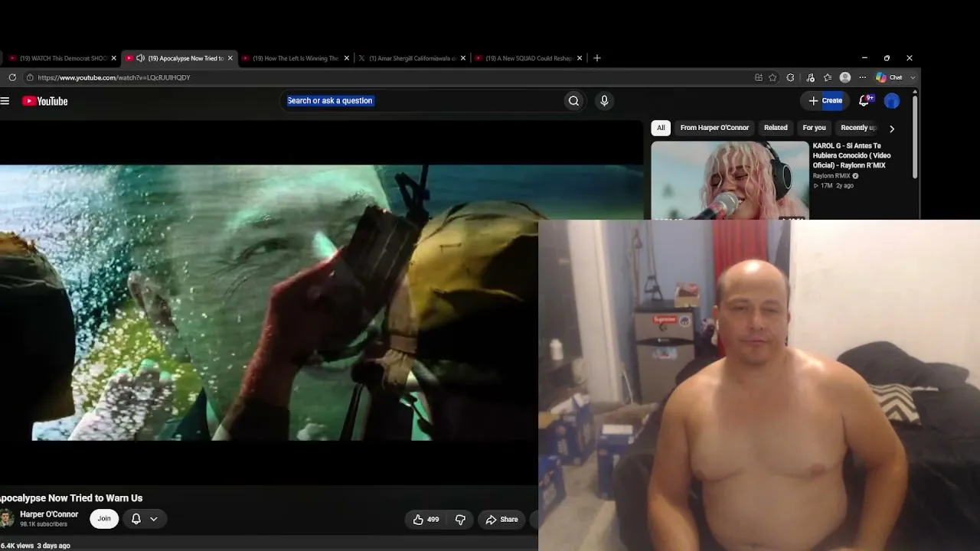This screenshot has height=551, width=980.
Task: Open the Harper O'Connor channel avatar
Action: click(x=6, y=519)
